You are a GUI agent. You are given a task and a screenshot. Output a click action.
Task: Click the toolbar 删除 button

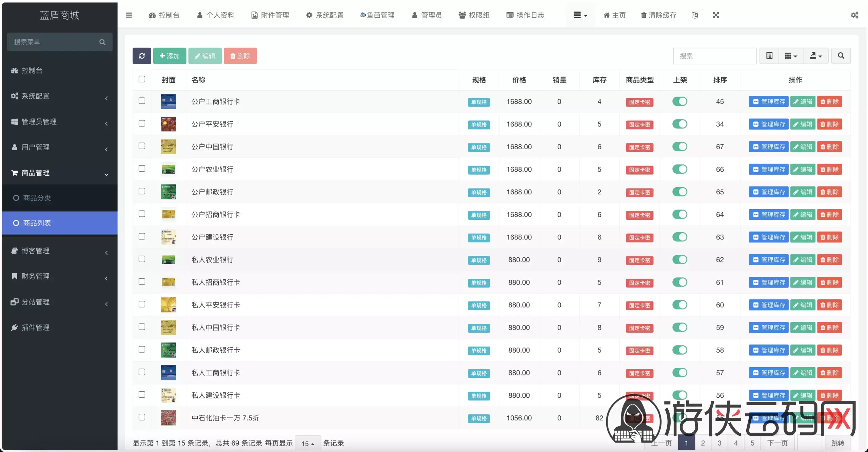point(240,56)
